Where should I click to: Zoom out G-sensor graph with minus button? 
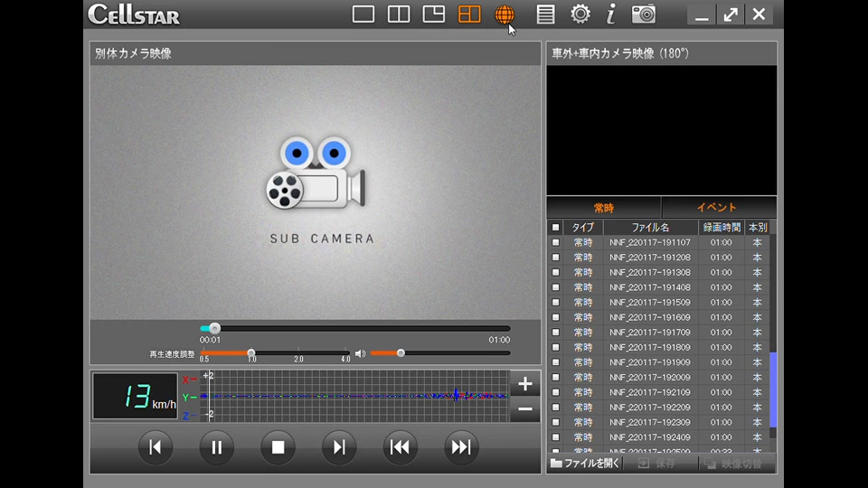[525, 409]
